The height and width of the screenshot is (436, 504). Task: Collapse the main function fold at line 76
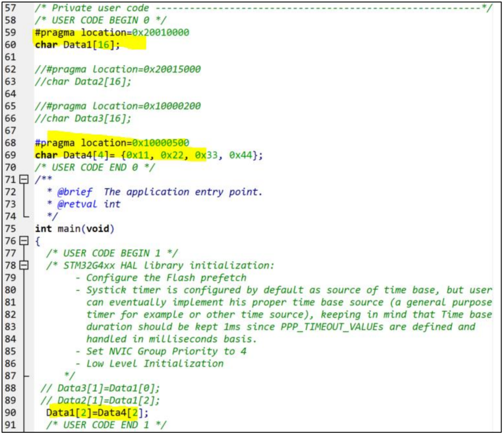click(x=24, y=241)
